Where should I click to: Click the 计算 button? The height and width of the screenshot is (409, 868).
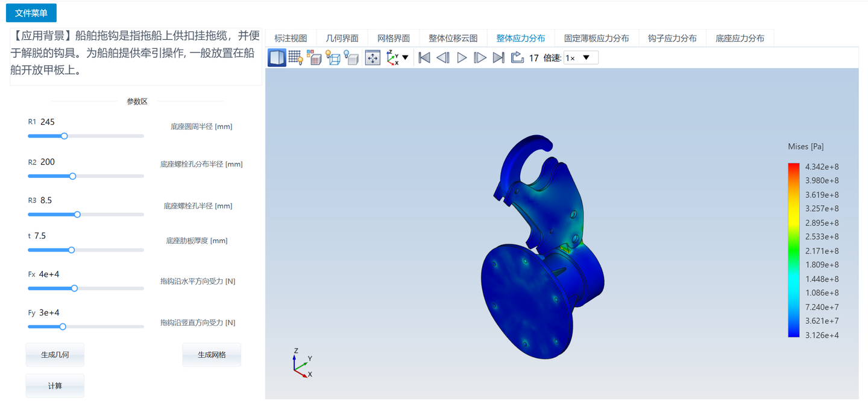(55, 386)
